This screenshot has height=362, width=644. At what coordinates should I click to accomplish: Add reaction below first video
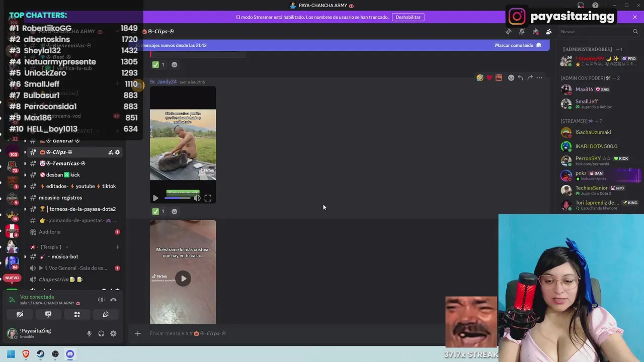174,211
